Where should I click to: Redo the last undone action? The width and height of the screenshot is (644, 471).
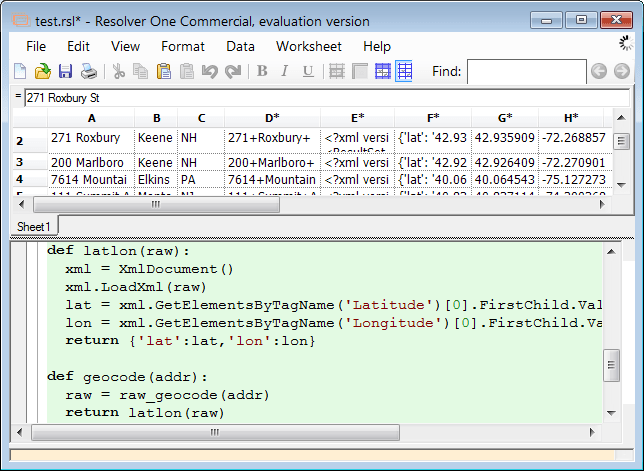point(233,71)
